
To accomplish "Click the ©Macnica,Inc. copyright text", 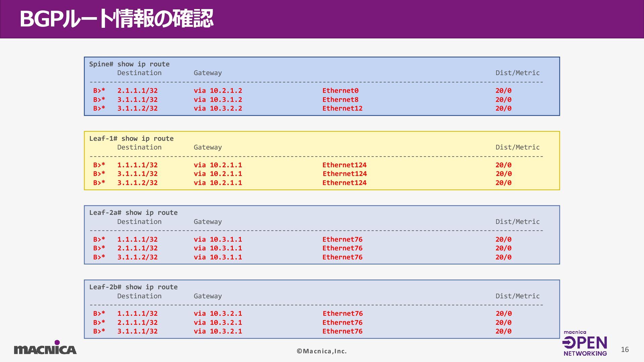I will coord(321,351).
